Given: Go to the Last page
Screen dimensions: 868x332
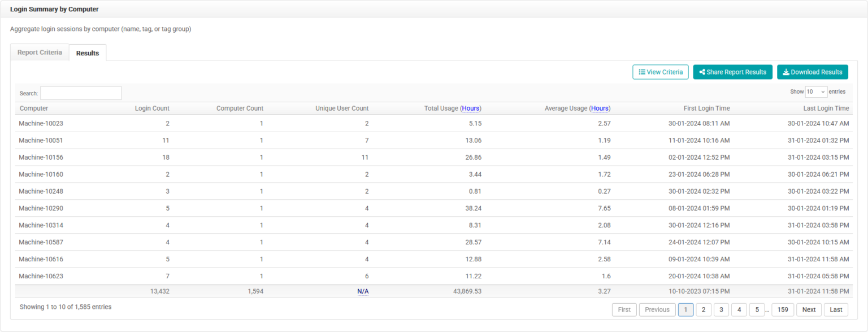Looking at the screenshot, I should click(x=836, y=309).
